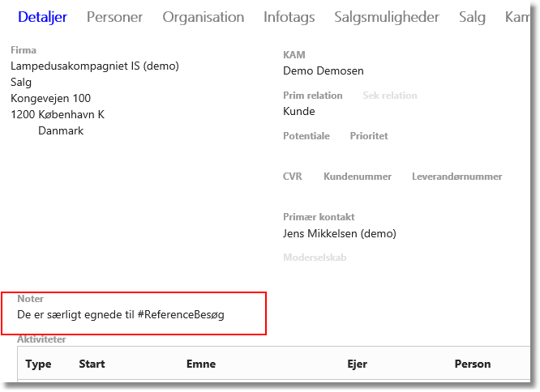Click company name Lampedusakompagniet IS (demo)

[95, 66]
